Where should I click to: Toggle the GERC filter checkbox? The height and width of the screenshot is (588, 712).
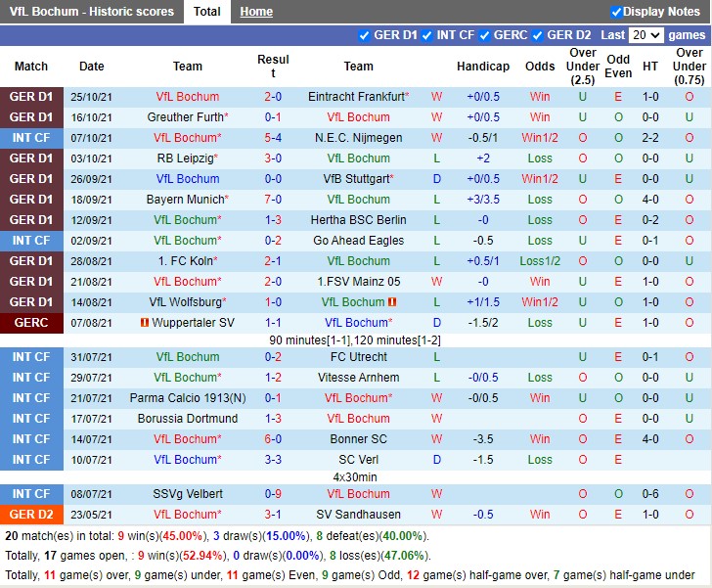click(484, 35)
